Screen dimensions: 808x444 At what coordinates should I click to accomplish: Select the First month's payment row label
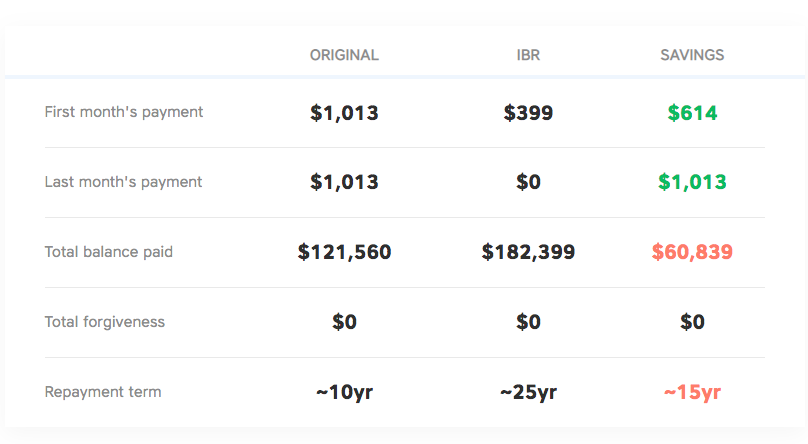124,112
